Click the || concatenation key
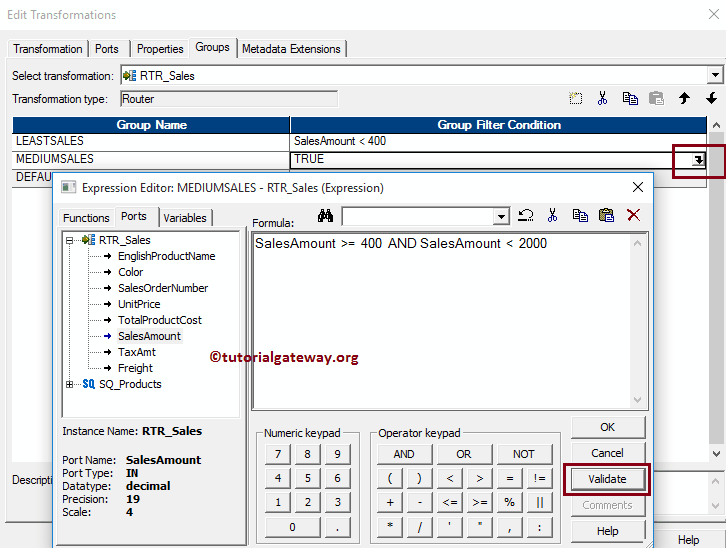 pos(539,503)
